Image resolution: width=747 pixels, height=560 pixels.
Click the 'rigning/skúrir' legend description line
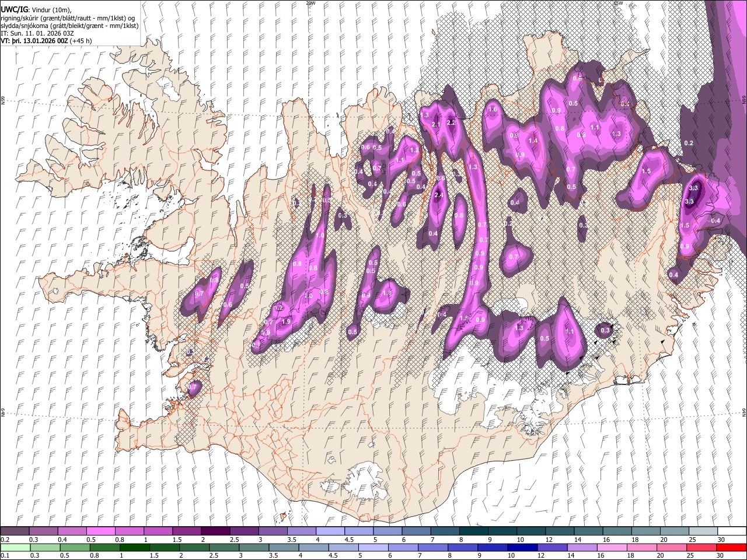pyautogui.click(x=68, y=17)
